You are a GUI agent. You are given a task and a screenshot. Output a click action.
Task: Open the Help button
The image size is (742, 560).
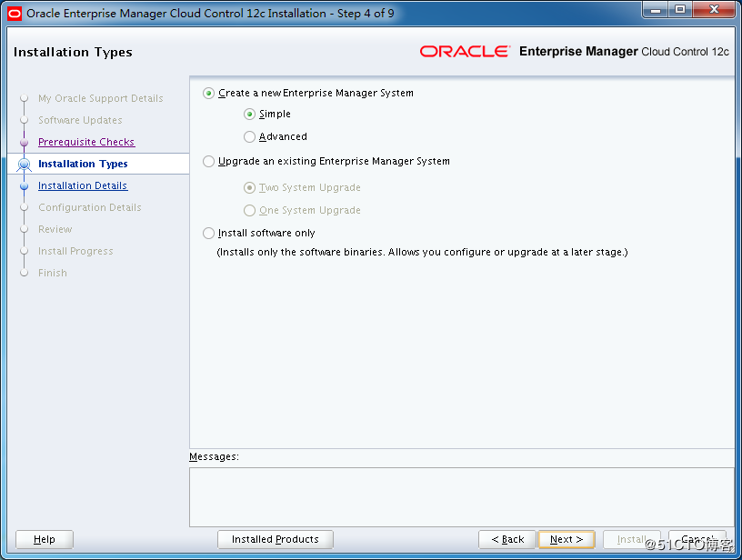44,539
